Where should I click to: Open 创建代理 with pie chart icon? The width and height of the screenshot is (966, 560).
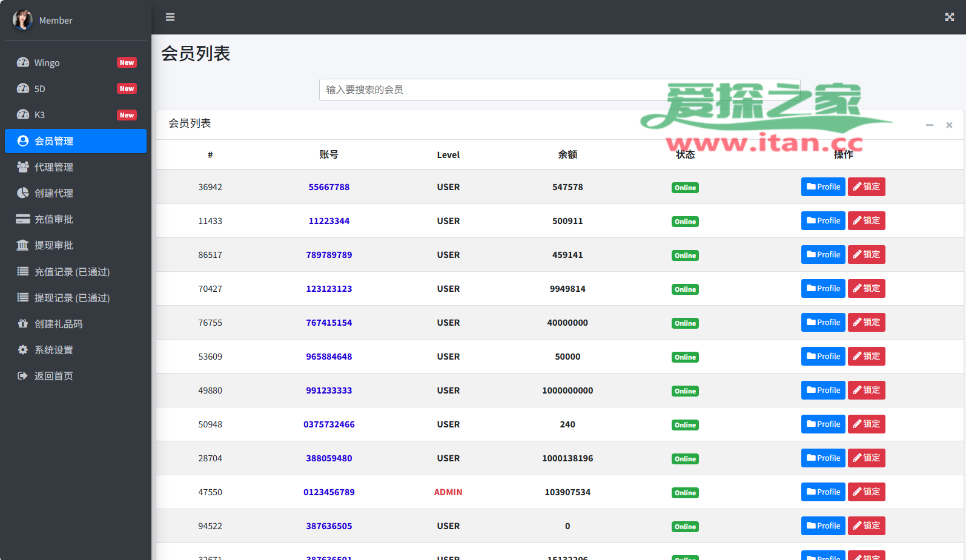pyautogui.click(x=53, y=193)
